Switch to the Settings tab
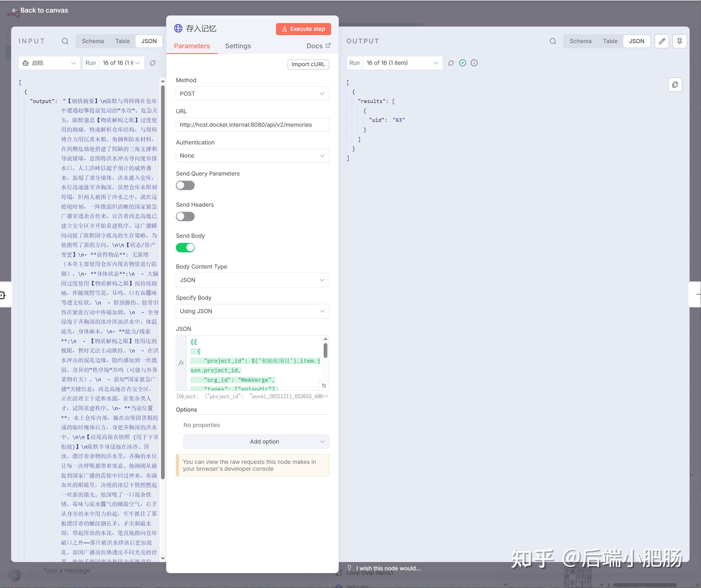 pos(238,46)
